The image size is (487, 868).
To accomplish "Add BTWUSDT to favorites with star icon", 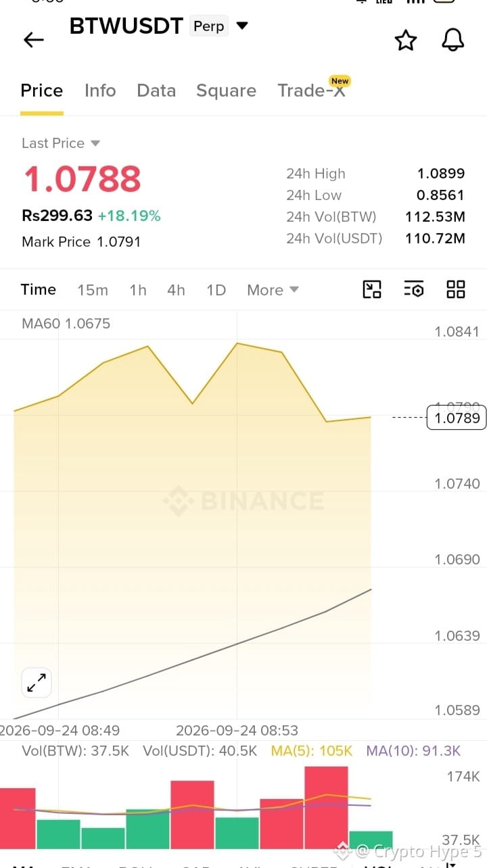I will pyautogui.click(x=406, y=40).
